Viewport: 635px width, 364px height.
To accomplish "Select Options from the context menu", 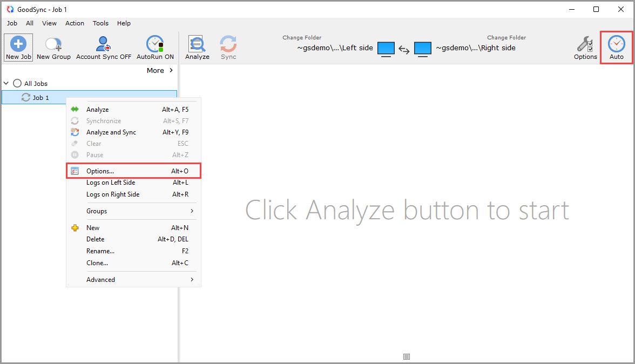I will click(x=101, y=170).
